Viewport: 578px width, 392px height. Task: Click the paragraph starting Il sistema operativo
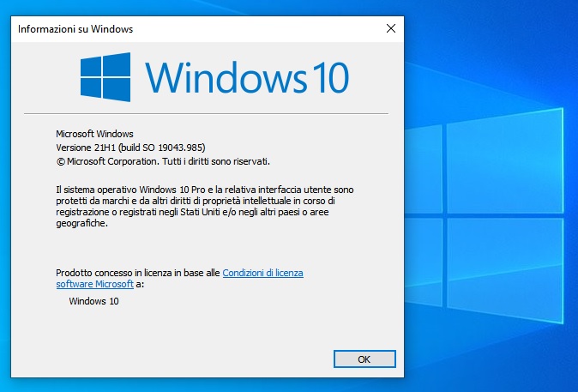click(205, 207)
